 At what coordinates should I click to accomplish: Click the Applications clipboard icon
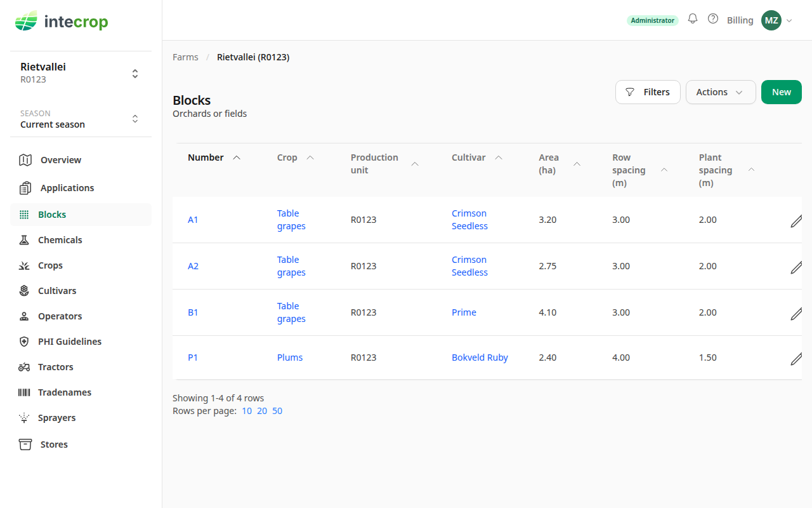pyautogui.click(x=25, y=188)
